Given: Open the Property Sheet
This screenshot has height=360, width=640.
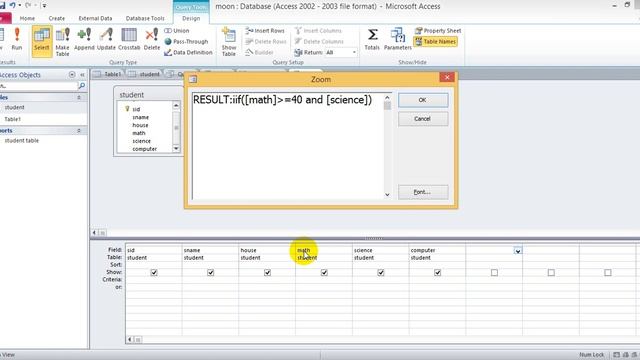Looking at the screenshot, I should click(438, 31).
